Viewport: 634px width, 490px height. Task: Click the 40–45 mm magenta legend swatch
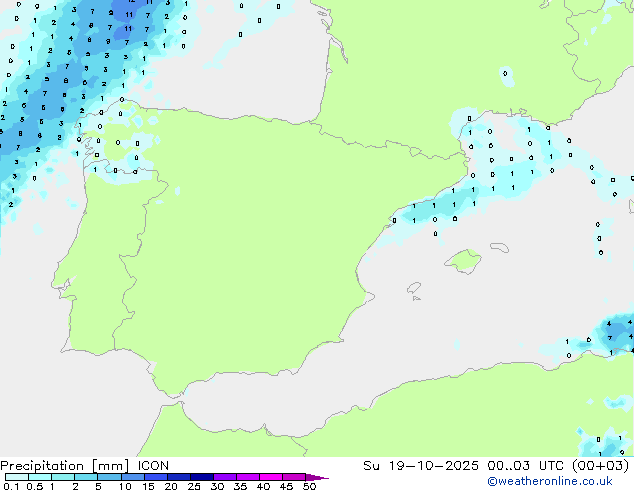click(271, 477)
